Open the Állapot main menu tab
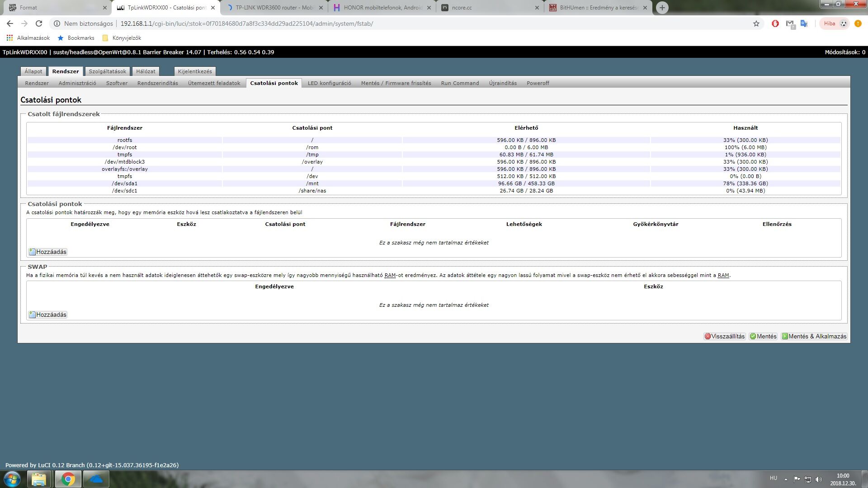Image resolution: width=868 pixels, height=488 pixels. [x=33, y=71]
